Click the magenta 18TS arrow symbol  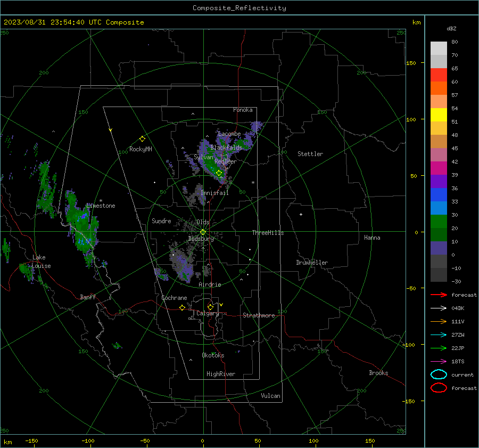click(439, 362)
